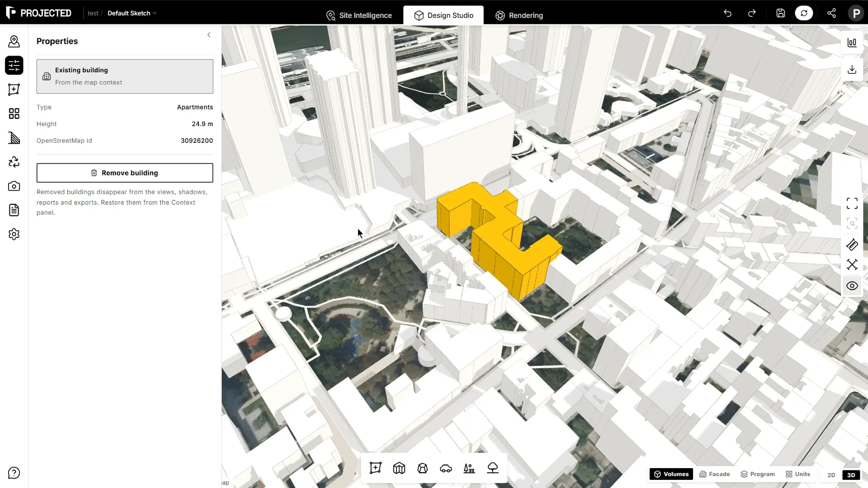Click the test project breadcrumb link

(x=93, y=13)
